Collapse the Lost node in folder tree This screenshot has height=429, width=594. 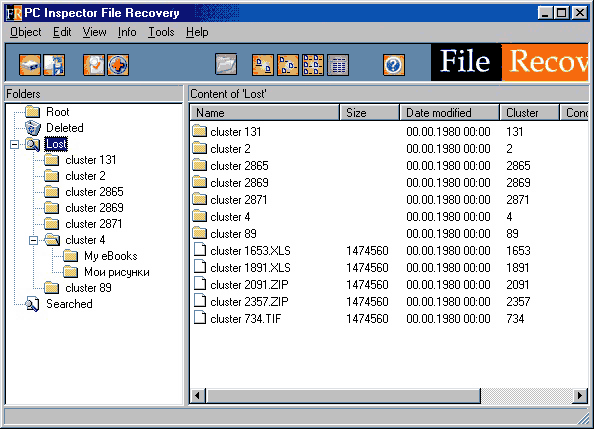point(14,144)
